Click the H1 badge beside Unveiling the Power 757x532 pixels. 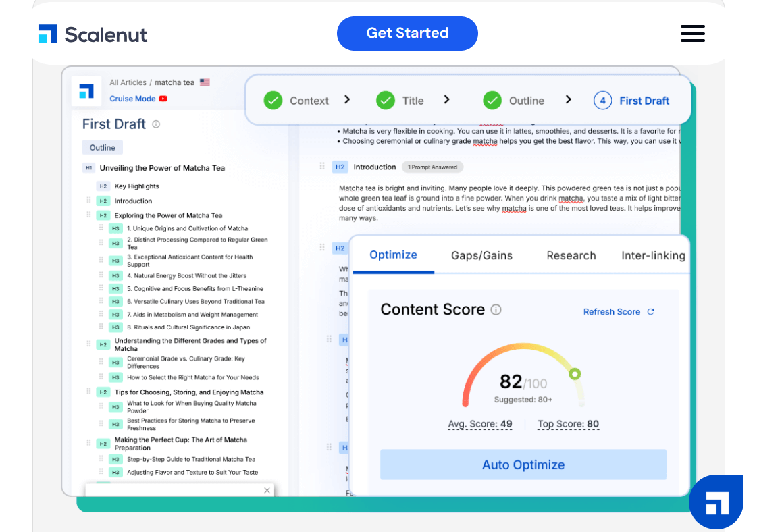pos(89,168)
